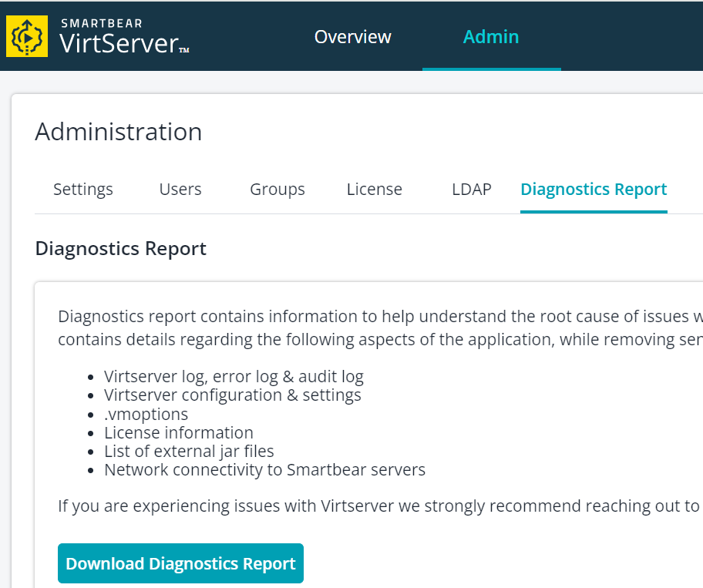Switch to the Settings tab
The height and width of the screenshot is (588, 703).
click(83, 189)
